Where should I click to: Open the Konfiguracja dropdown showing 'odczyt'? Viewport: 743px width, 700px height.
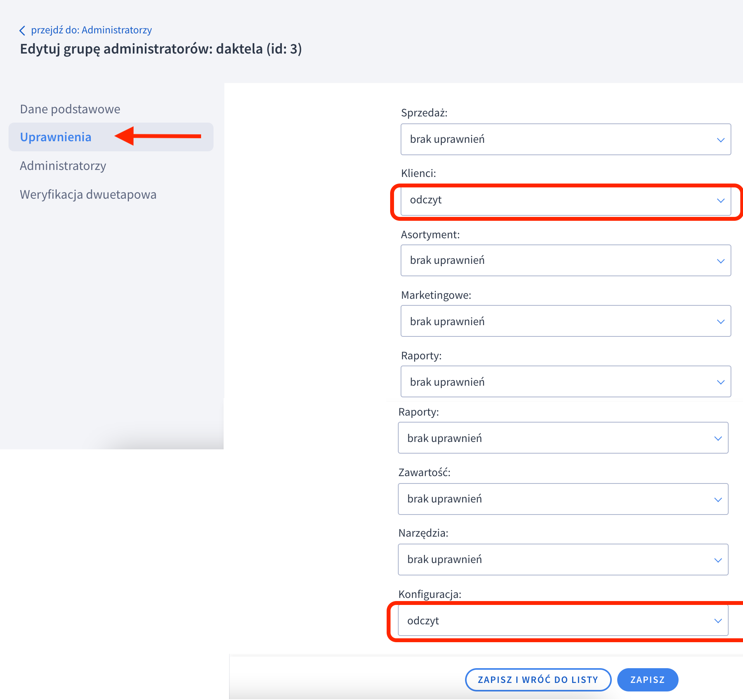click(x=562, y=620)
